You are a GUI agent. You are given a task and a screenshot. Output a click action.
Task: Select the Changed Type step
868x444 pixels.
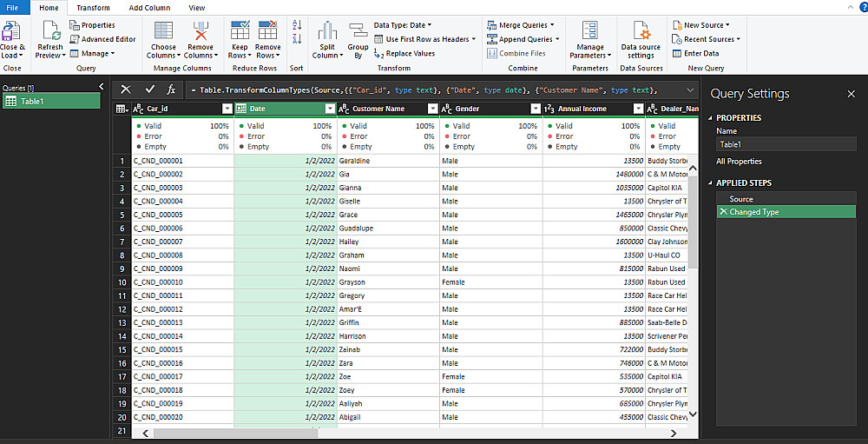[x=786, y=212]
